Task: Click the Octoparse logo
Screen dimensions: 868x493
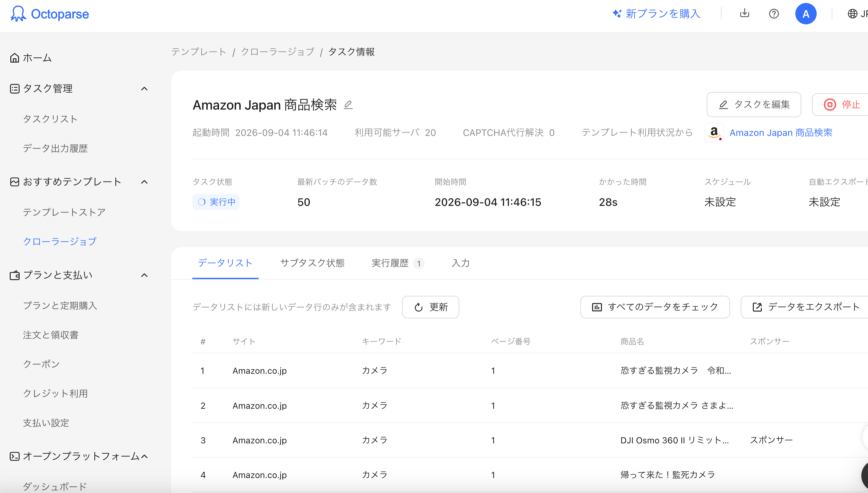Action: 50,14
